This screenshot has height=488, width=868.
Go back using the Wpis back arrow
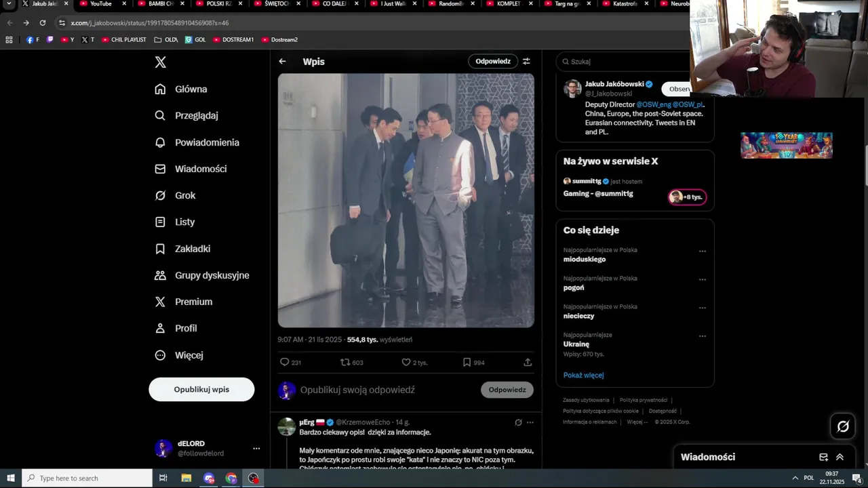282,62
